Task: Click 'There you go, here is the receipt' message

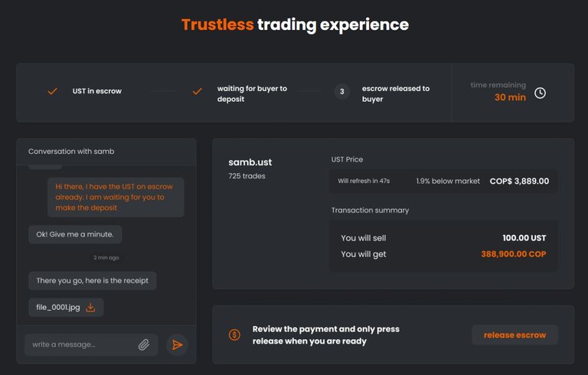Action: tap(92, 281)
